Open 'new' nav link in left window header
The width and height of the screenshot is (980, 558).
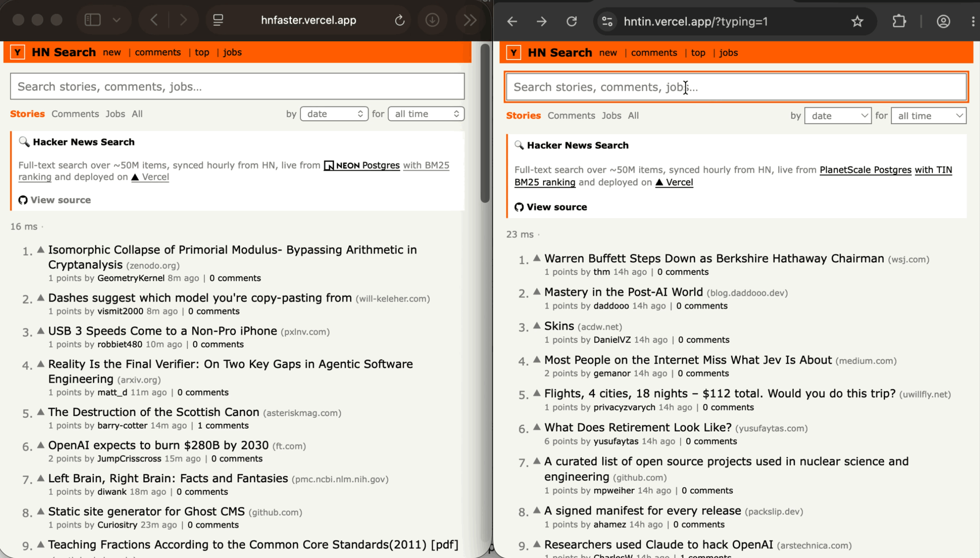[x=112, y=52]
